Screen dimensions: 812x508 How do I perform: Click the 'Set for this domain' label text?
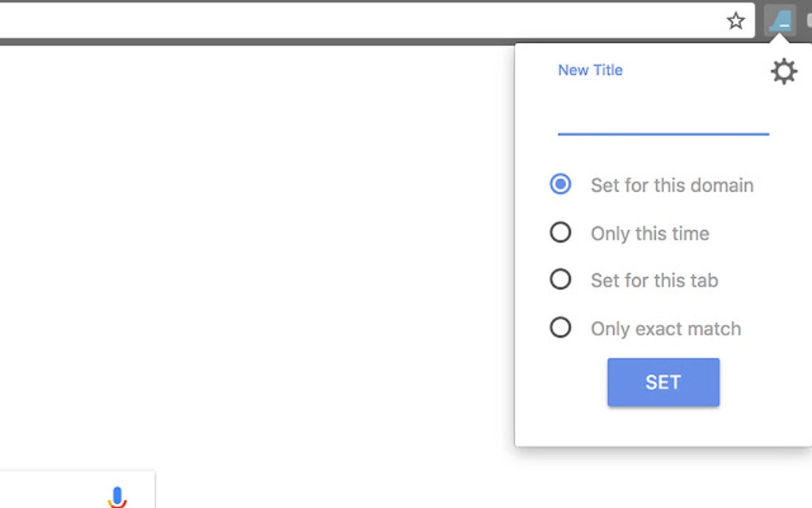point(671,186)
